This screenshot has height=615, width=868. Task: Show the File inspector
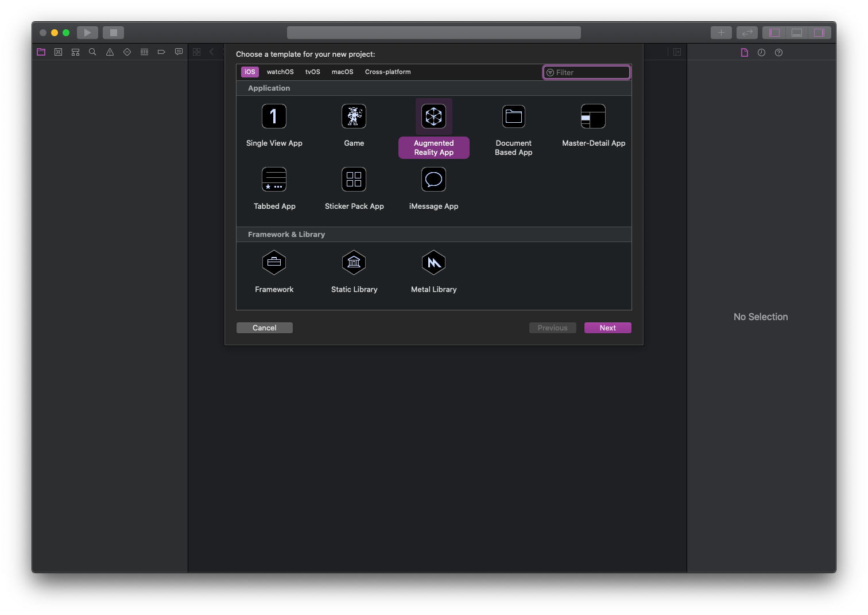744,52
